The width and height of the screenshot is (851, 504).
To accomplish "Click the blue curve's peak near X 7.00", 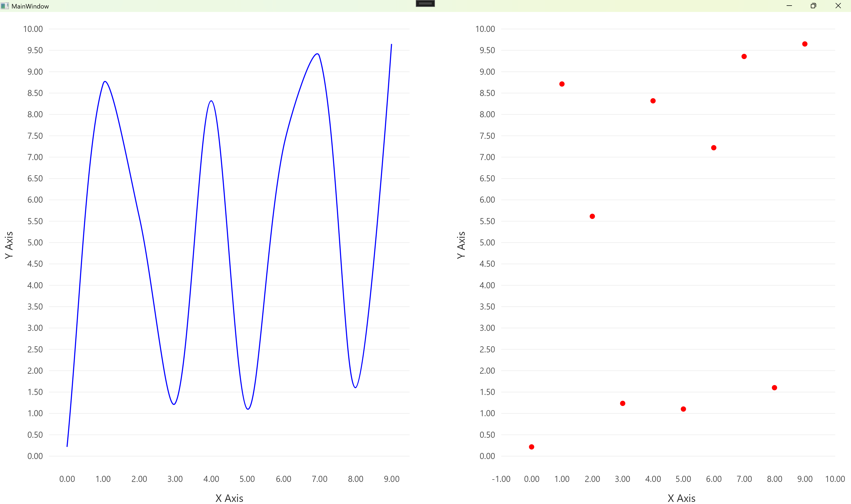I will pyautogui.click(x=317, y=54).
